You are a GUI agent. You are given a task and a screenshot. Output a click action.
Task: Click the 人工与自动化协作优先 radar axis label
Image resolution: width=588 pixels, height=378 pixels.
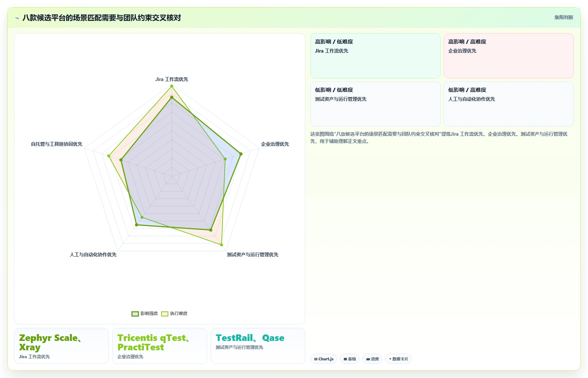coord(93,255)
